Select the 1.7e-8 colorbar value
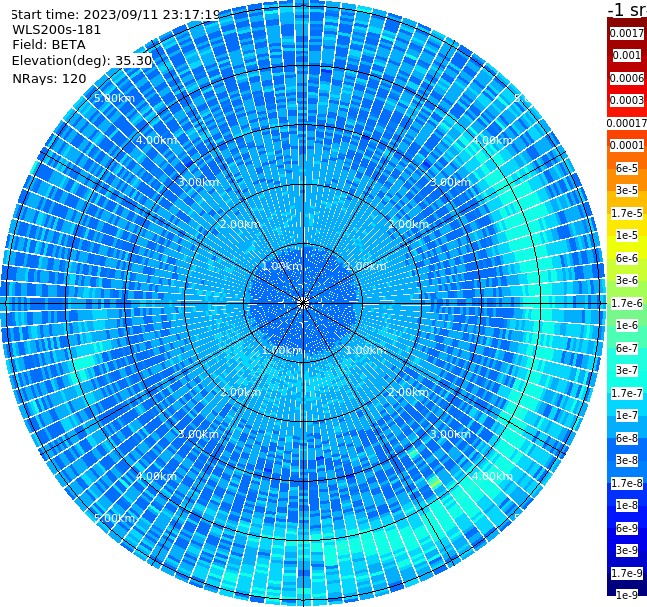This screenshot has height=607, width=647. pos(627,483)
